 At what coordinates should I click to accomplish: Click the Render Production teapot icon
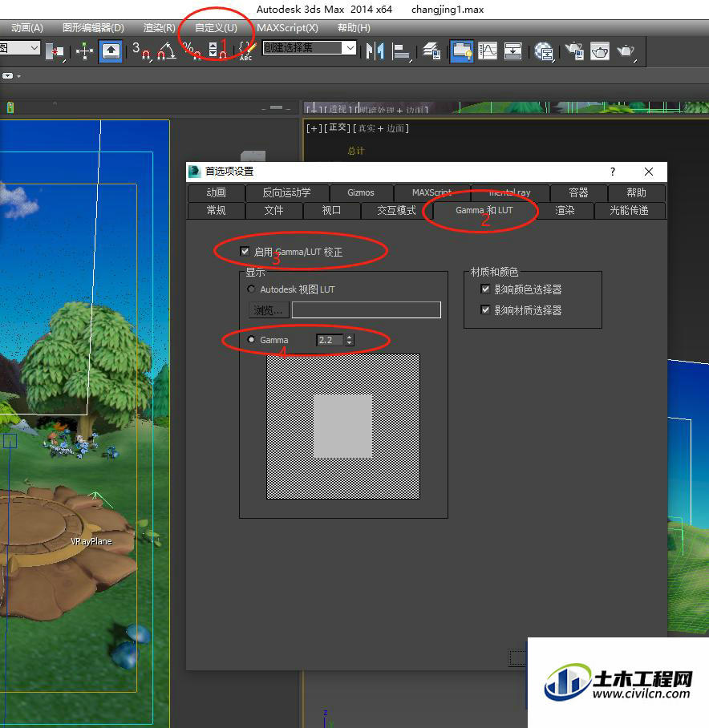click(626, 51)
